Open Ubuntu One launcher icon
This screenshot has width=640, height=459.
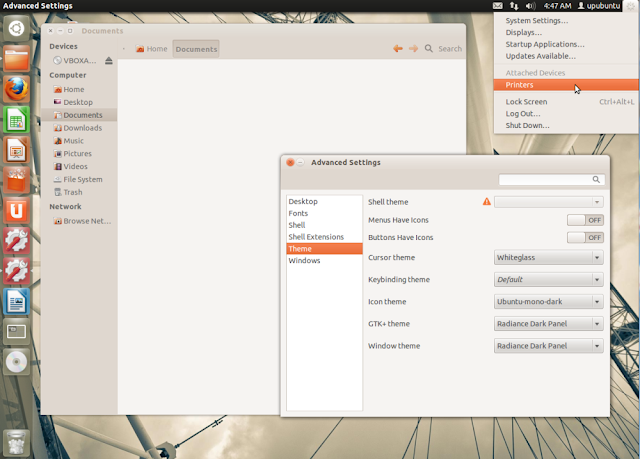(16, 211)
